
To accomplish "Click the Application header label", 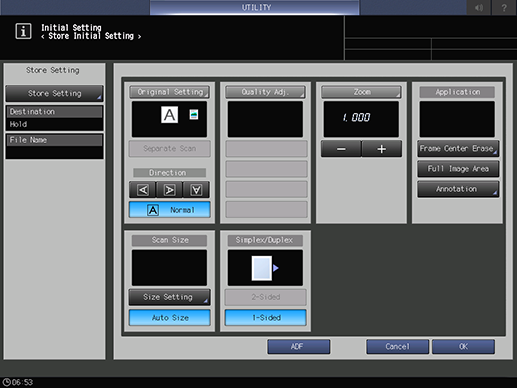I will (457, 92).
